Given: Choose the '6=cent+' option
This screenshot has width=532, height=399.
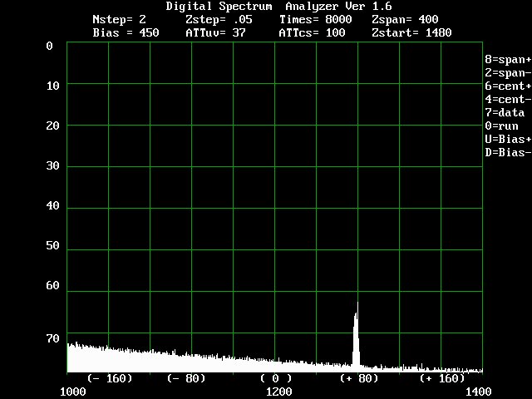Looking at the screenshot, I should (x=508, y=86).
